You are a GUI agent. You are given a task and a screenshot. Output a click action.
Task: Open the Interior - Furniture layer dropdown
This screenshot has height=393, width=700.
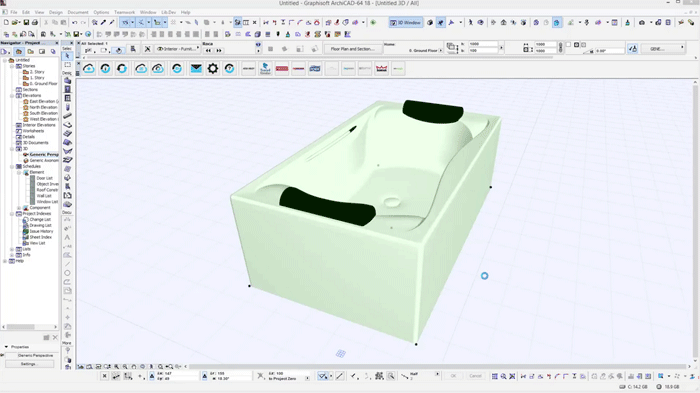(x=178, y=49)
